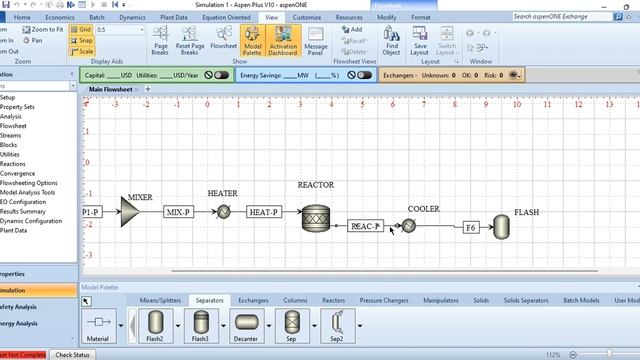Expand Flash3 icon variants dropdown
This screenshot has height=360, width=640.
(223, 326)
